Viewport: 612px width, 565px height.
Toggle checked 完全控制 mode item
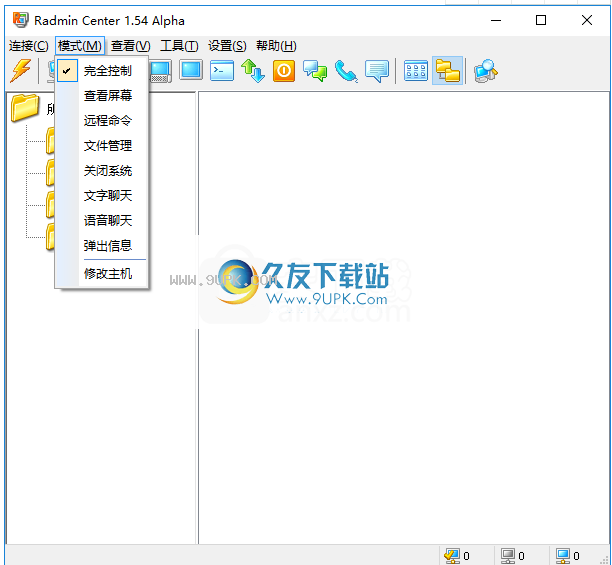coord(101,71)
